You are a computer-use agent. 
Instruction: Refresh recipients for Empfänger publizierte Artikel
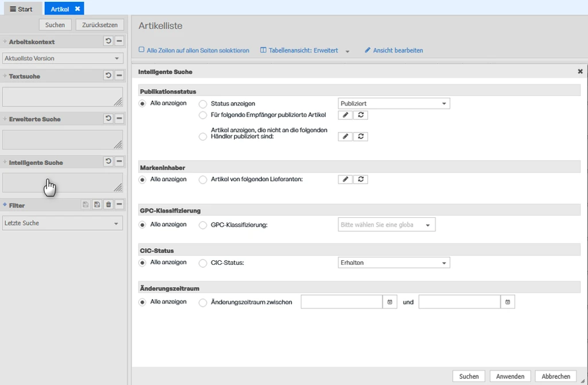[x=361, y=115]
